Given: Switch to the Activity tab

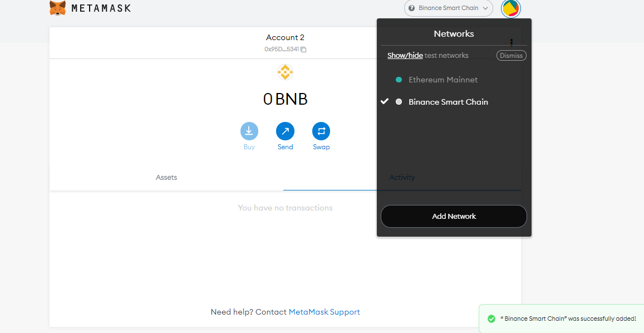Looking at the screenshot, I should coord(402,178).
